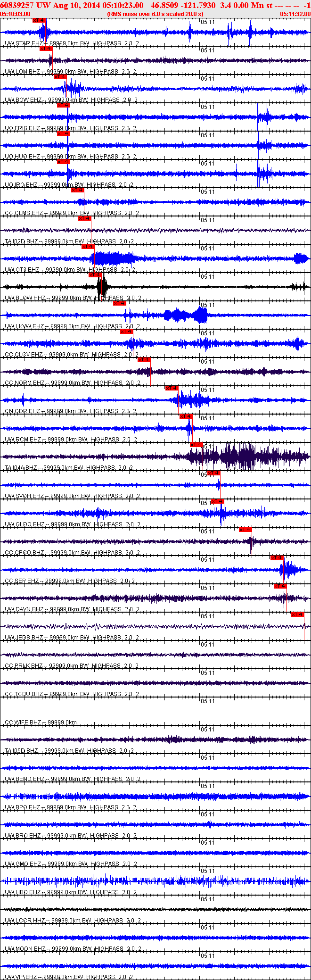Click the CC.CPCO.BHZ station label
Screen dimensions: 311x980
pyautogui.click(x=25, y=553)
